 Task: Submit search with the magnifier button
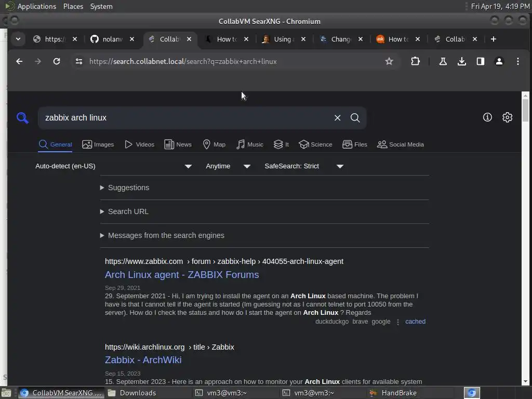coord(355,118)
